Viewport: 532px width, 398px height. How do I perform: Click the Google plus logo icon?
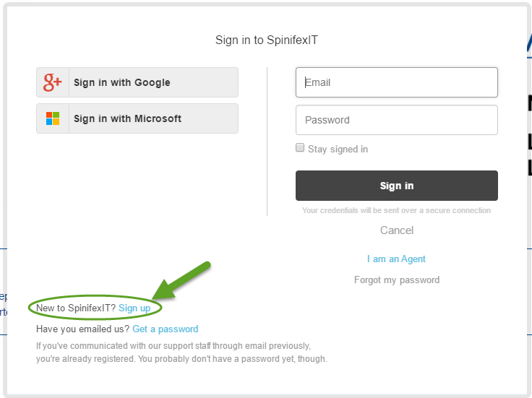coord(52,82)
